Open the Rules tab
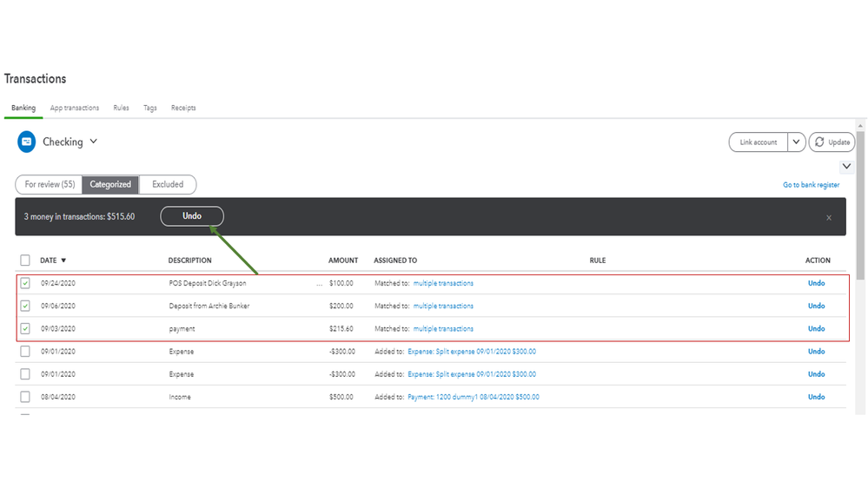This screenshot has height=488, width=868. 122,108
